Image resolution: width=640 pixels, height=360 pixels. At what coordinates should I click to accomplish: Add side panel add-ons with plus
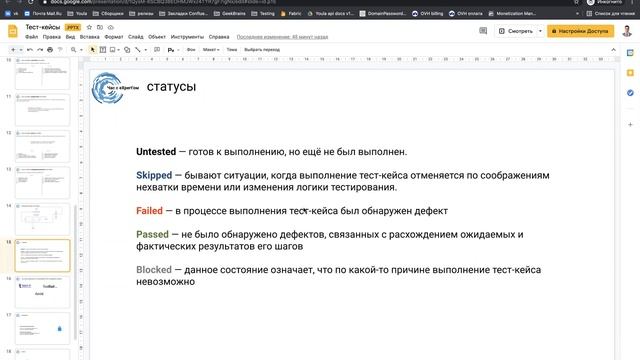click(630, 124)
